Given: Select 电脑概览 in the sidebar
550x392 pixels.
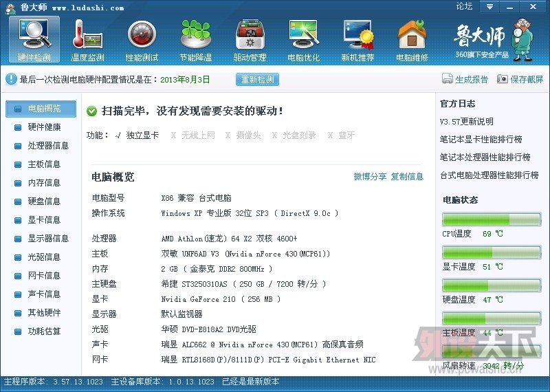Looking at the screenshot, I should pyautogui.click(x=41, y=109).
